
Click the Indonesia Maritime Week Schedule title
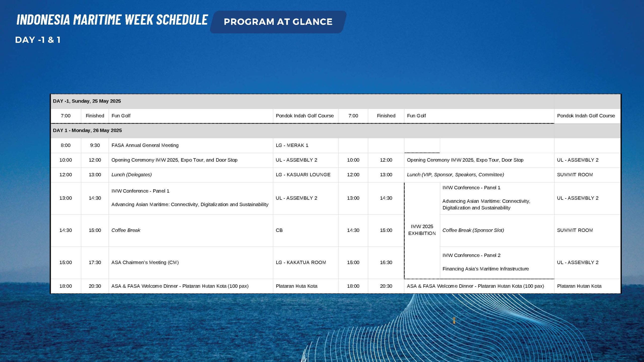click(x=112, y=20)
